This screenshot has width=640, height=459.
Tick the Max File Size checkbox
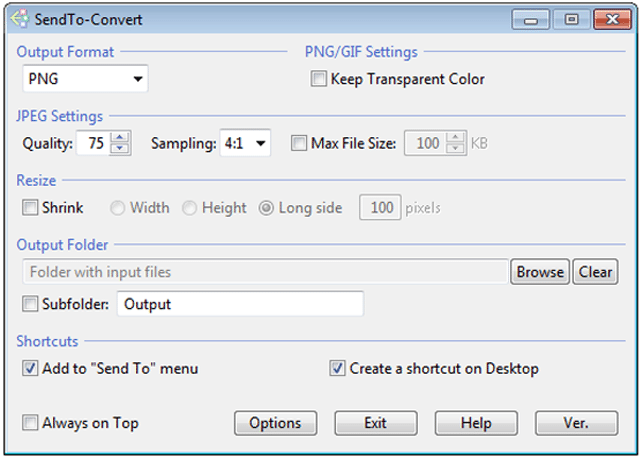tap(299, 143)
